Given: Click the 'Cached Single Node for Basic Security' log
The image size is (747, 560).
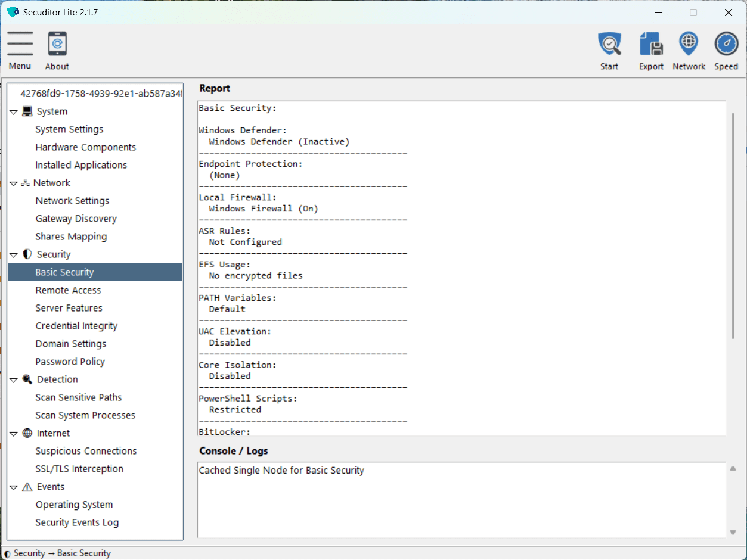Looking at the screenshot, I should coord(281,470).
